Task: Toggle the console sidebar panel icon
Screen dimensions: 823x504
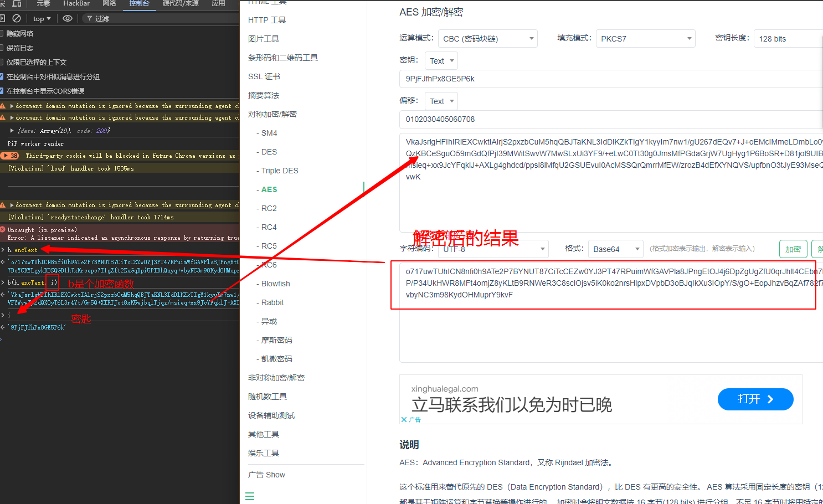Action: 3,18
